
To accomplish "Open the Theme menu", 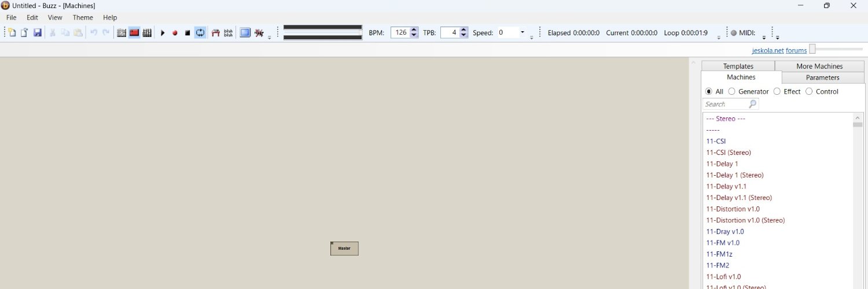I will 83,17.
